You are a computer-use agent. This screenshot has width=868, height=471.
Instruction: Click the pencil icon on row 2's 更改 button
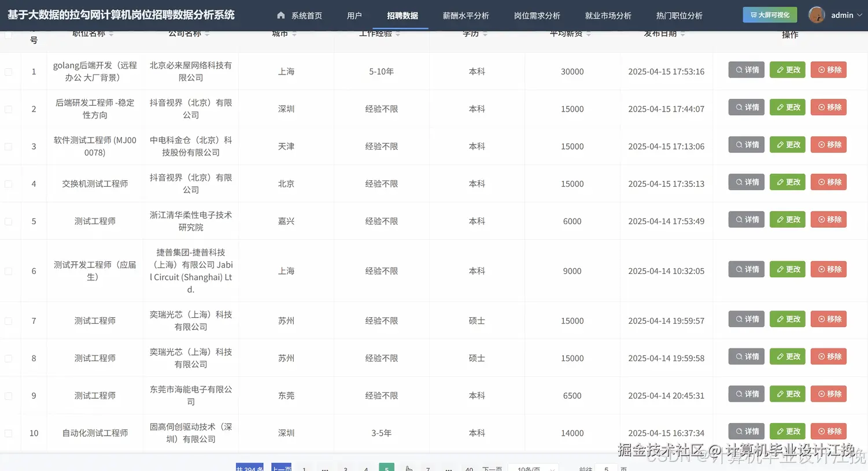[780, 107]
